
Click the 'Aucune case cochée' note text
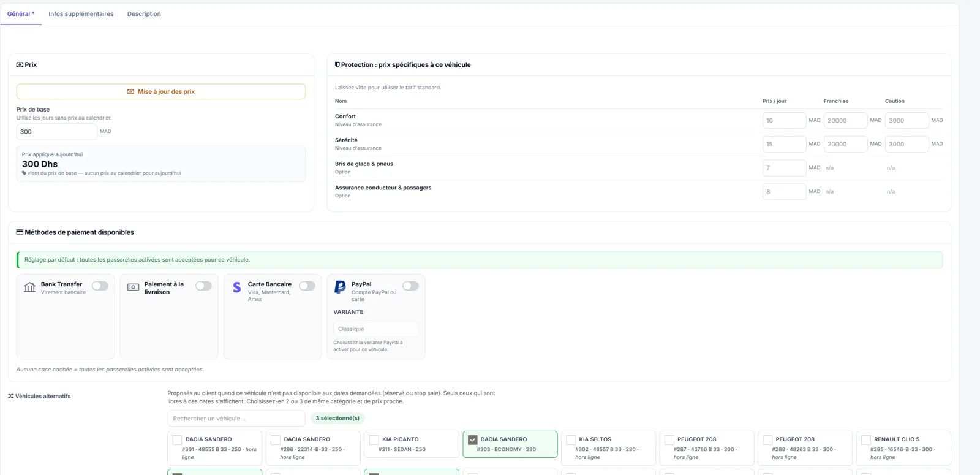(110, 370)
